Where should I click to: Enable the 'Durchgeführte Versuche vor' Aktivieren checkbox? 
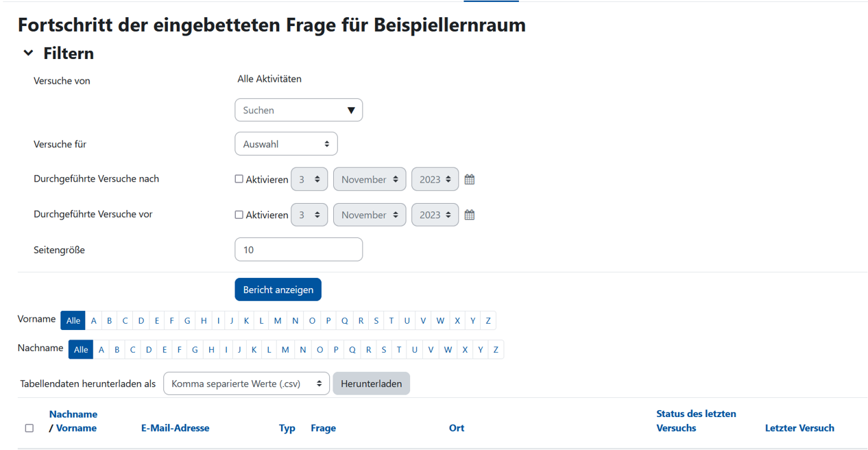239,215
